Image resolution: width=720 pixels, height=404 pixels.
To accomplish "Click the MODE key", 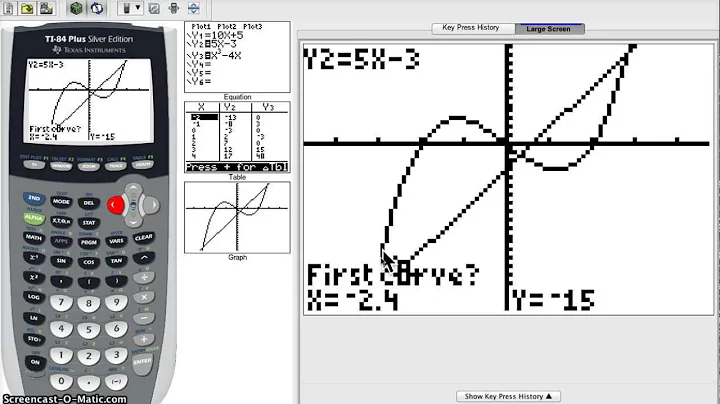I will pos(61,202).
